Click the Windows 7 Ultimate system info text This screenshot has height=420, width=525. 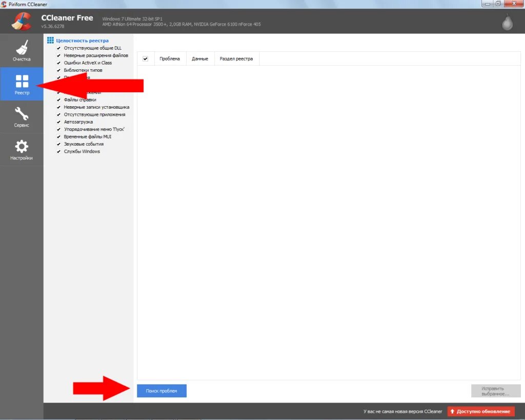132,19
